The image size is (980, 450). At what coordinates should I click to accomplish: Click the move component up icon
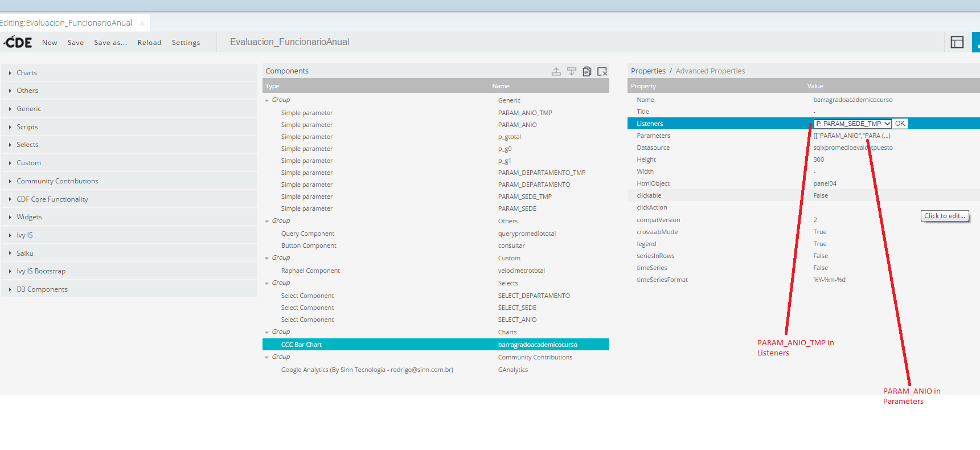(556, 71)
